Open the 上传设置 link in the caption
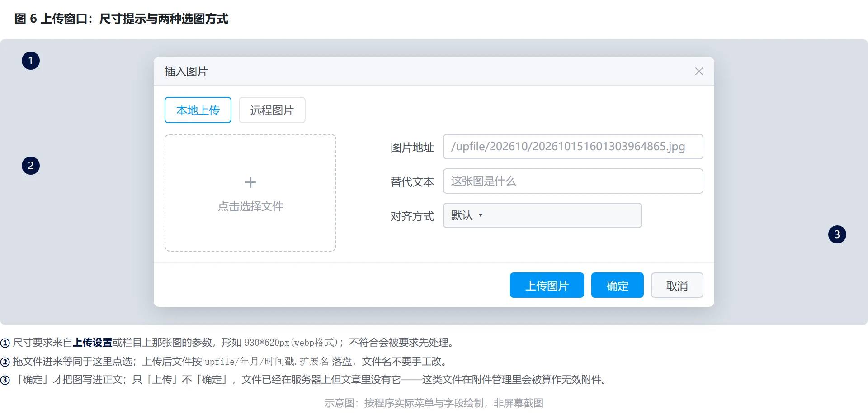This screenshot has width=868, height=420. [93, 343]
